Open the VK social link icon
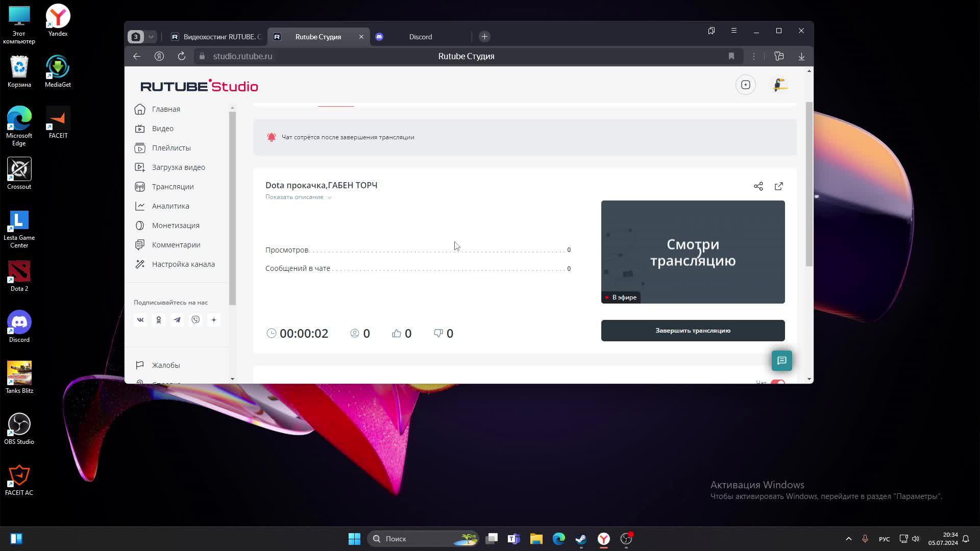 coord(140,320)
